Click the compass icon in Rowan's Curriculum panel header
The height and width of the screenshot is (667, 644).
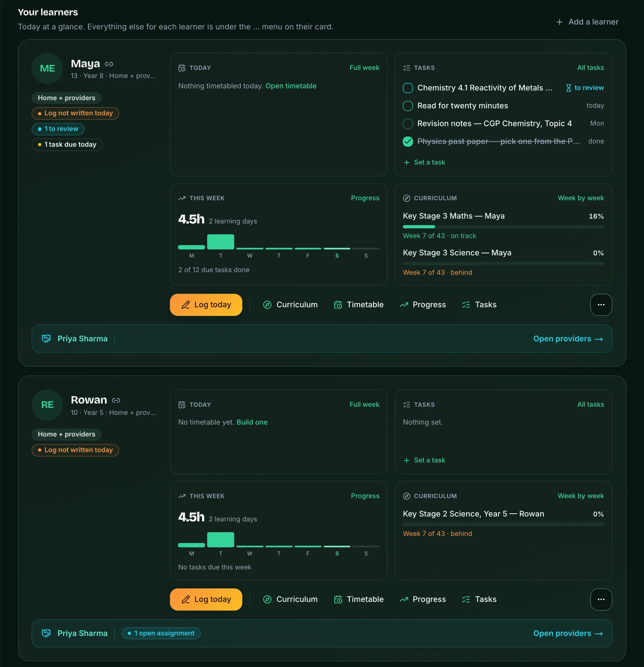point(407,496)
